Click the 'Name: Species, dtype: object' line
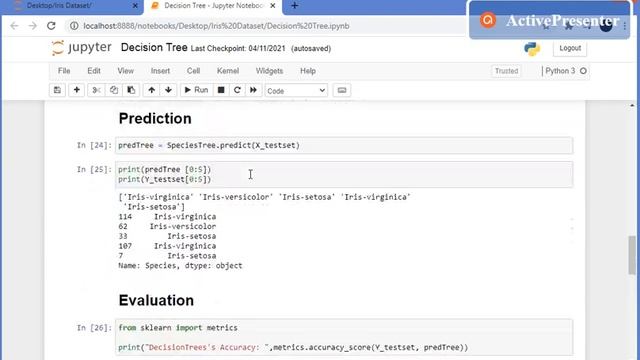This screenshot has width=640, height=360. [180, 266]
